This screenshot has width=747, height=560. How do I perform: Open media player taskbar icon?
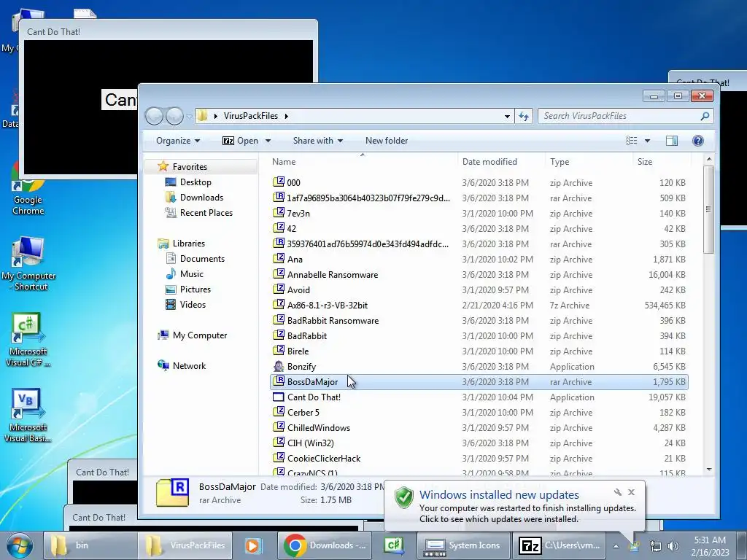pyautogui.click(x=253, y=545)
